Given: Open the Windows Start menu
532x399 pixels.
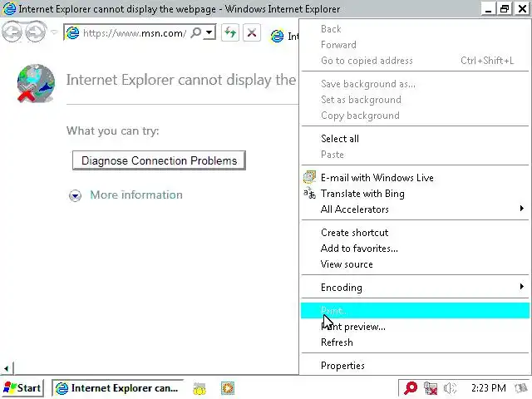Looking at the screenshot, I should (x=22, y=388).
